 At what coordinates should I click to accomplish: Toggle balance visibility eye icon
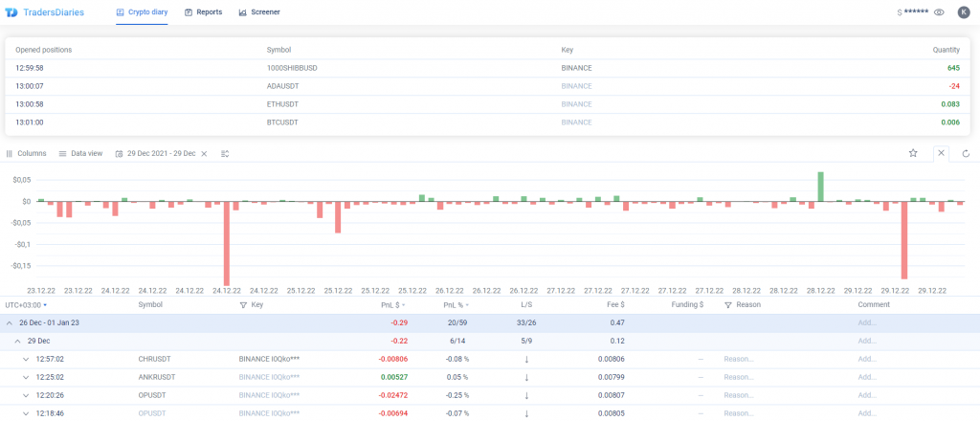coord(939,12)
